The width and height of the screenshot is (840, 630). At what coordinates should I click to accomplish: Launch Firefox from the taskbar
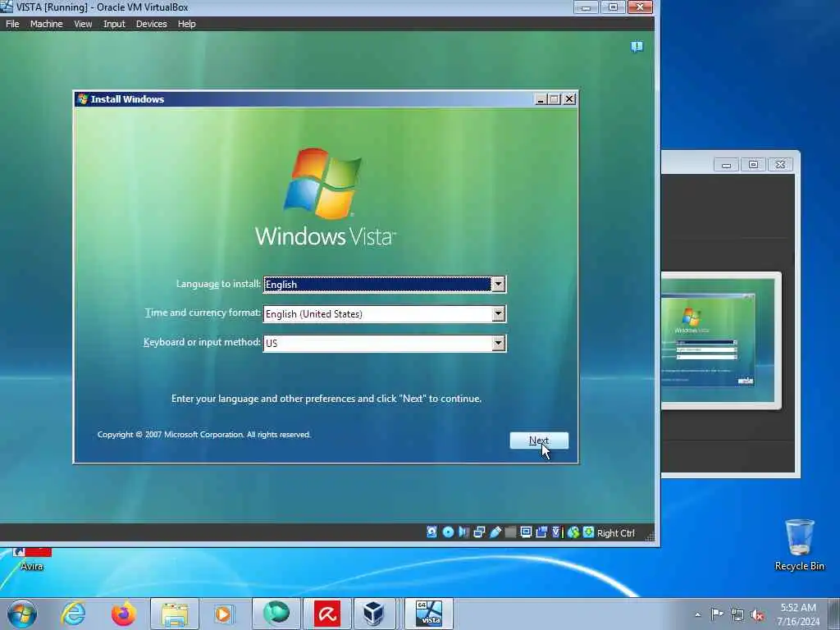pos(123,614)
